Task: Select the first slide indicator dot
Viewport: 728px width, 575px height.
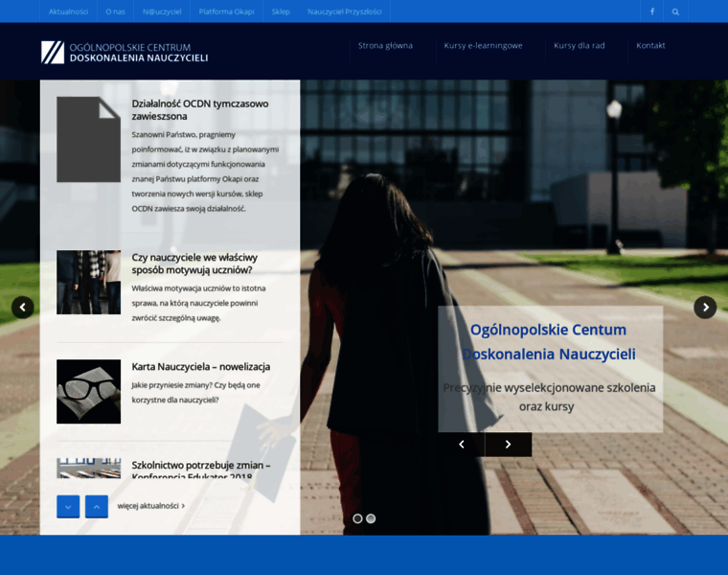Action: pos(358,518)
